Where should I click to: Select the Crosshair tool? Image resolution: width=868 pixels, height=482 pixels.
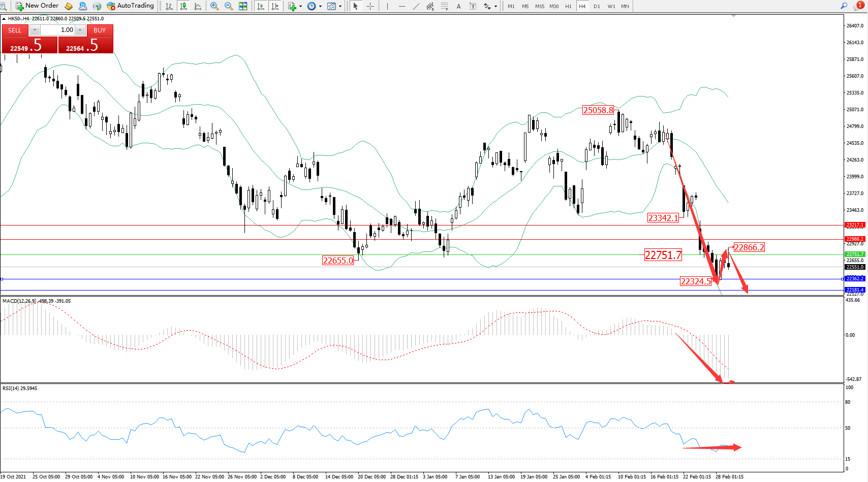[370, 6]
